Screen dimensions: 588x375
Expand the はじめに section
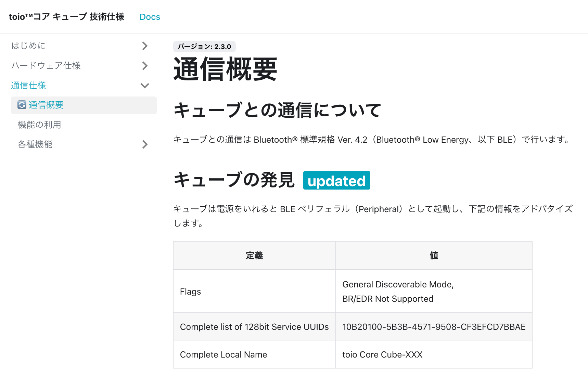click(144, 46)
